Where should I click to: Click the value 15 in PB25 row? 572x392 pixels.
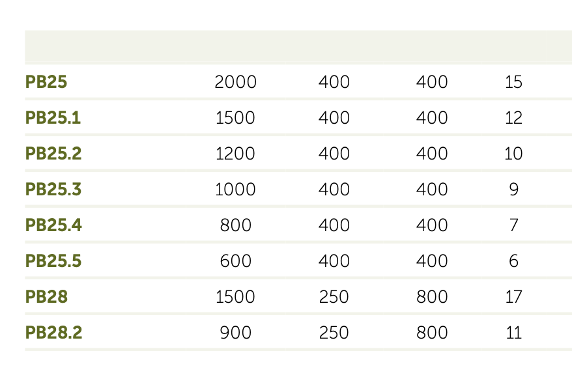(513, 82)
